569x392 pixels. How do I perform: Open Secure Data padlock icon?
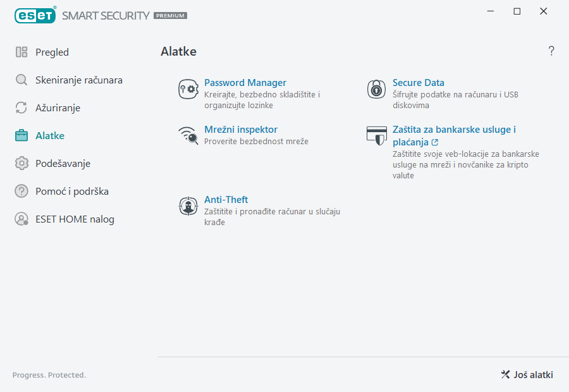(x=376, y=89)
